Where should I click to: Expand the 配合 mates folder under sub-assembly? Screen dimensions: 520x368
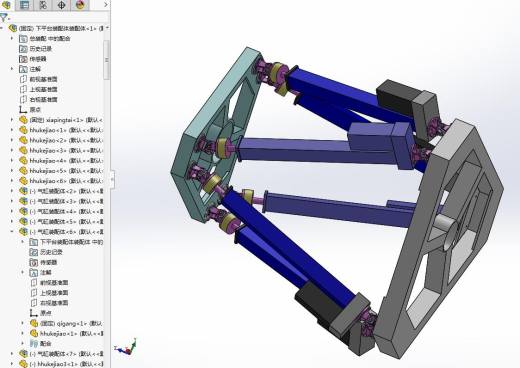(23, 343)
